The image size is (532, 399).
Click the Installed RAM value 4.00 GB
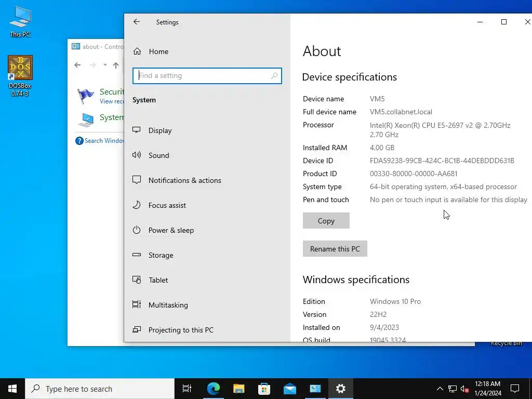point(382,148)
